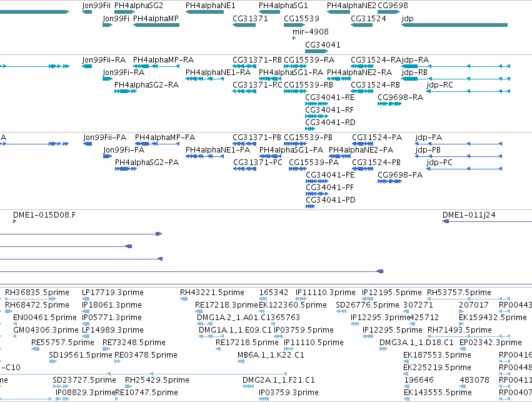Select transcript Jon99Fii-RA label
The width and height of the screenshot is (532, 402).
(104, 60)
